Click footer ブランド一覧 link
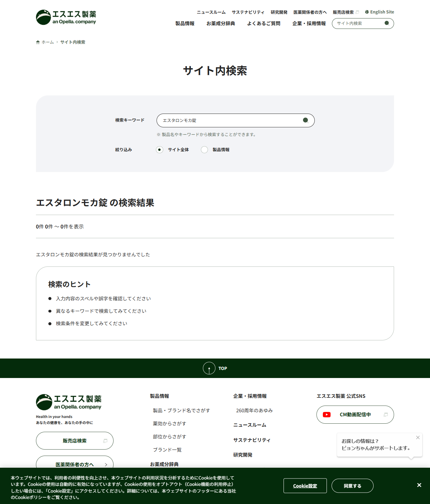The width and height of the screenshot is (430, 504). pyautogui.click(x=167, y=450)
